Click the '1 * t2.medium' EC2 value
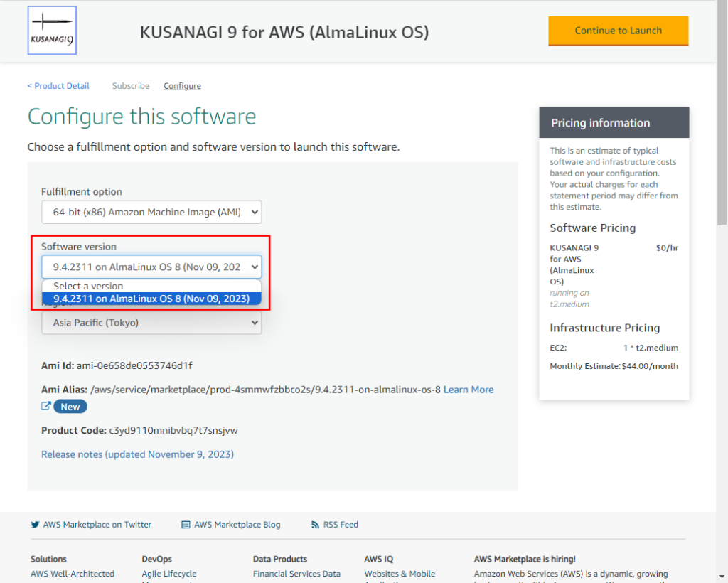This screenshot has height=583, width=728. (651, 348)
